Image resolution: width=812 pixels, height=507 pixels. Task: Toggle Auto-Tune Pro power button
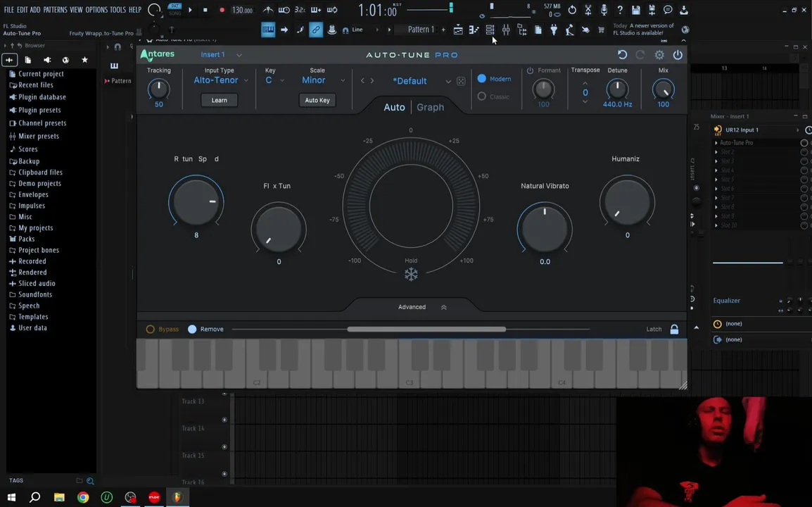point(678,54)
